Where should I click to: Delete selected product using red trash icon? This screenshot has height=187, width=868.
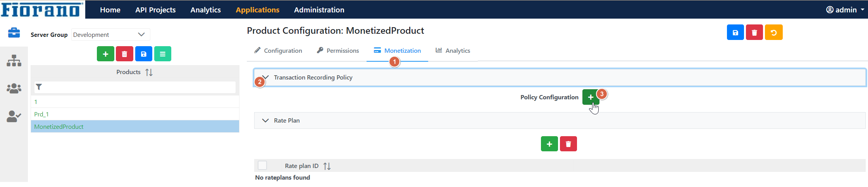(x=124, y=54)
